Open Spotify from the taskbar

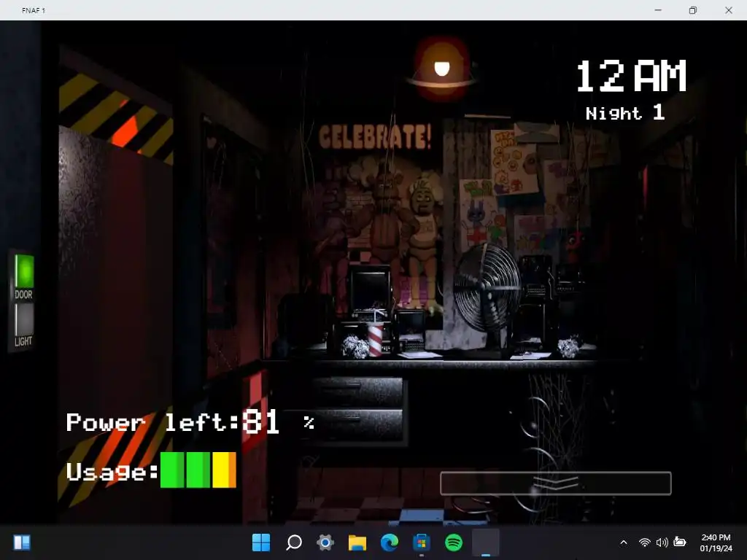tap(454, 542)
